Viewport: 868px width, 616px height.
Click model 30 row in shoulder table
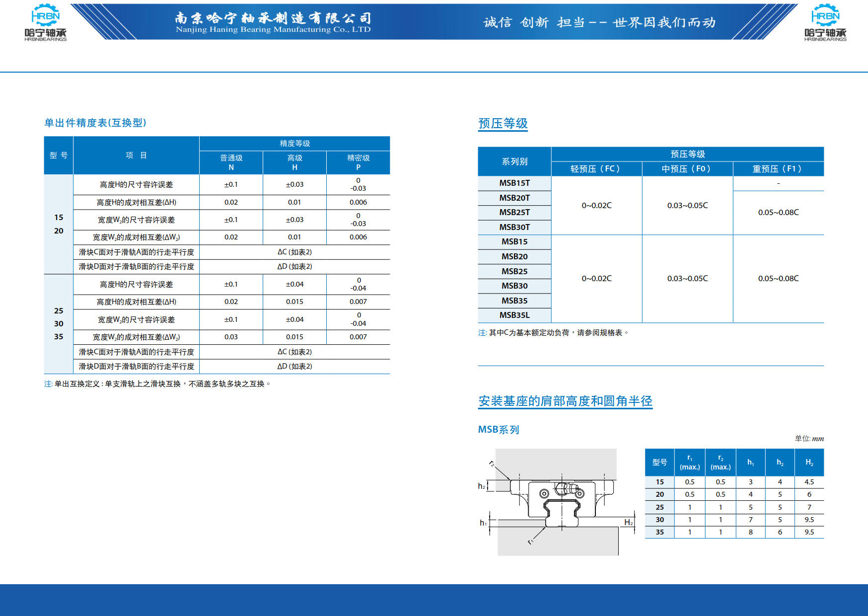734,520
